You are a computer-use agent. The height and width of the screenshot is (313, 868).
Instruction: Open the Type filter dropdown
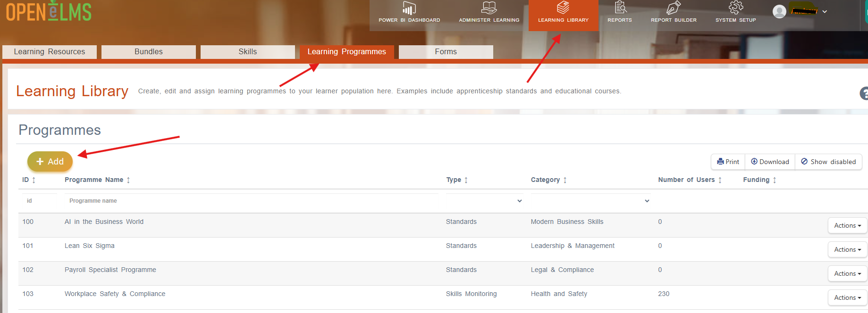[484, 201]
